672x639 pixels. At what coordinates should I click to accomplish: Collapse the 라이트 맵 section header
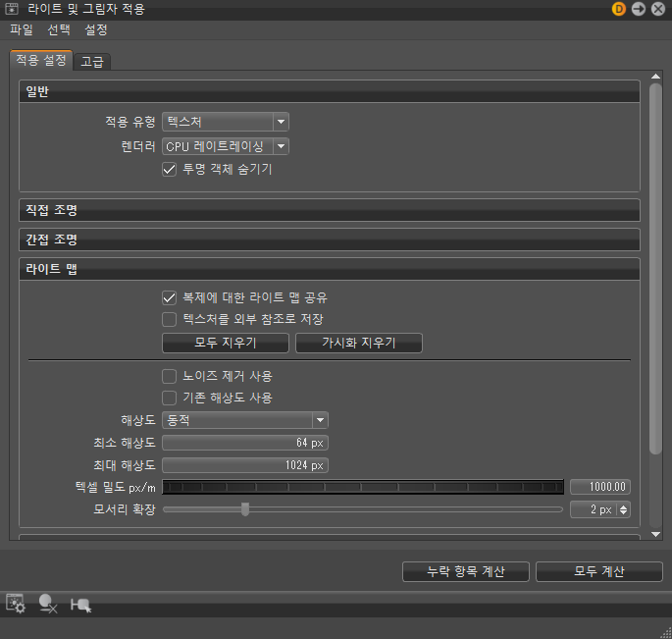[x=330, y=269]
